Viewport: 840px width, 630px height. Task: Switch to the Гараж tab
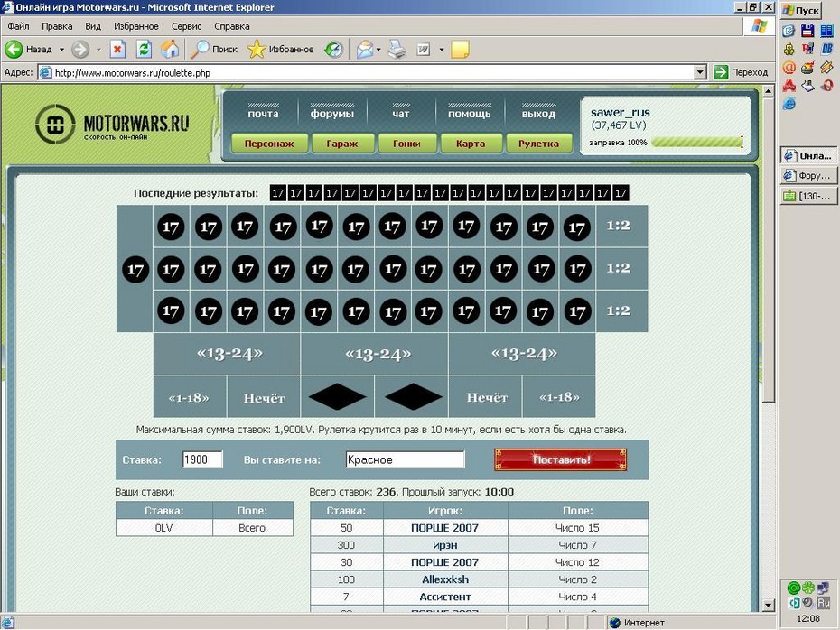point(342,144)
